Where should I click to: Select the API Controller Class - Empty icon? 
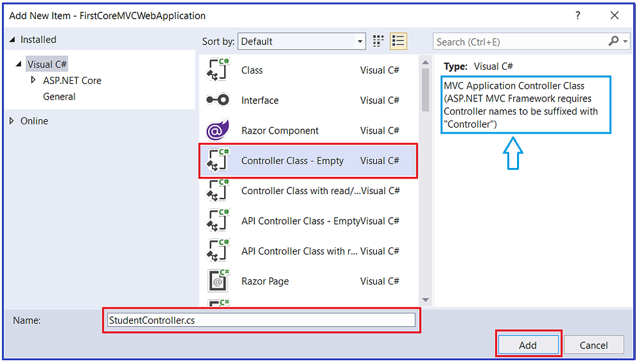point(218,220)
